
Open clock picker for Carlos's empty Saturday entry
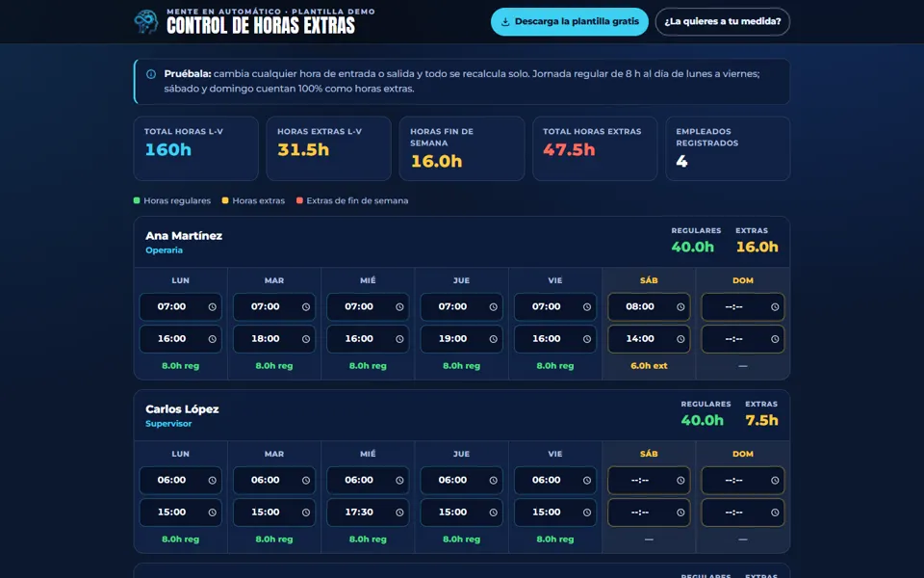click(680, 480)
